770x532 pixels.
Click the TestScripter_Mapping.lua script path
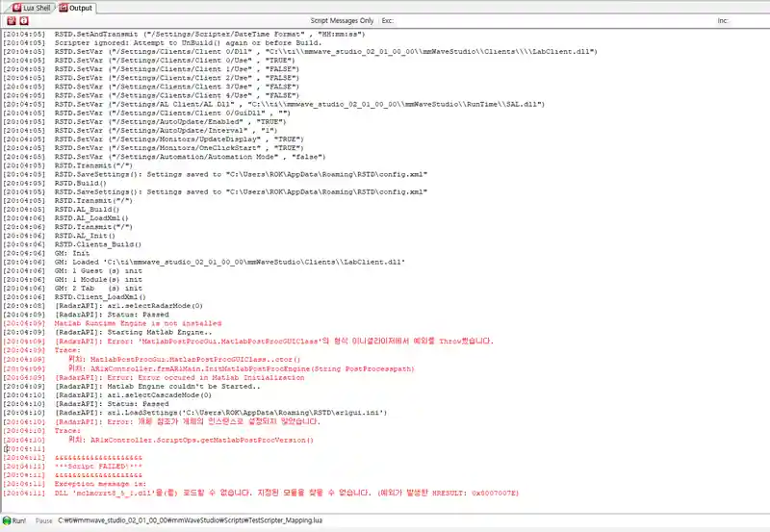click(x=190, y=520)
